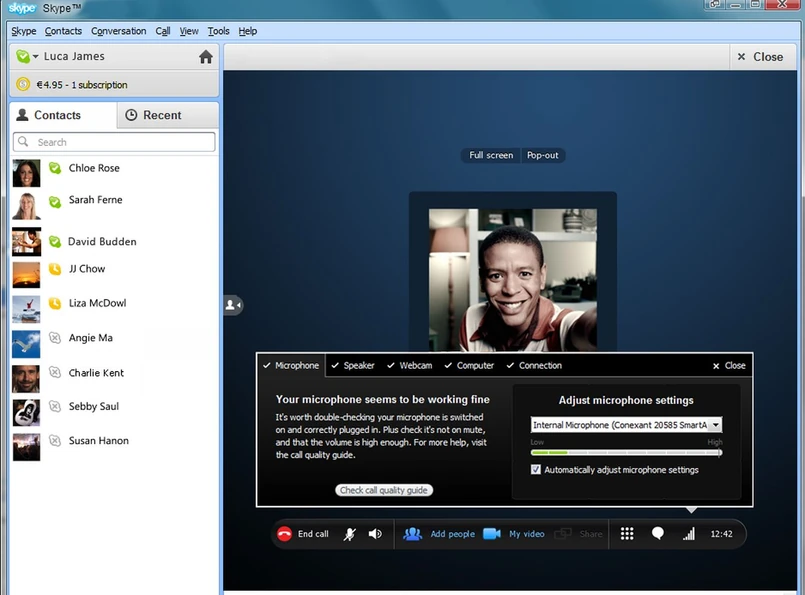Click the contacts panel collapse handle
The width and height of the screenshot is (805, 595).
pyautogui.click(x=232, y=305)
